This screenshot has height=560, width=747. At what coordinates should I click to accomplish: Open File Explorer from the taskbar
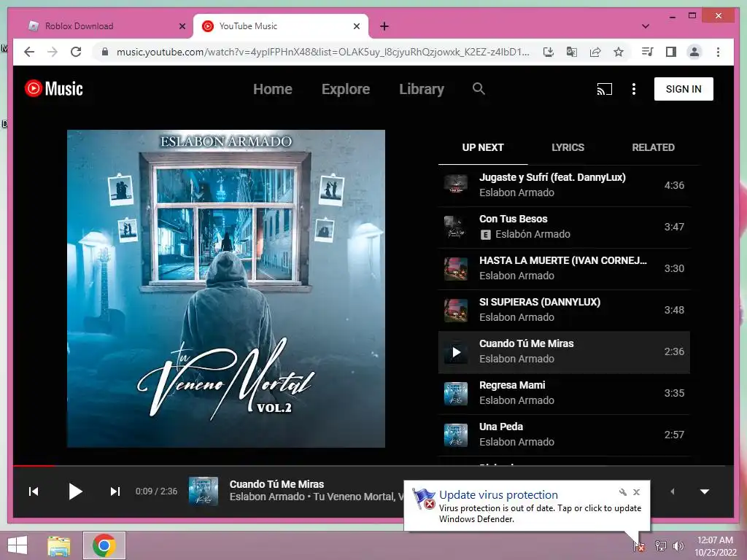pyautogui.click(x=59, y=545)
